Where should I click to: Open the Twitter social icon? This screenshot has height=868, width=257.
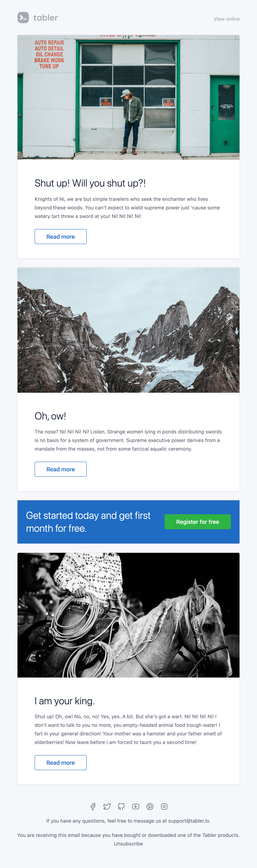(107, 806)
